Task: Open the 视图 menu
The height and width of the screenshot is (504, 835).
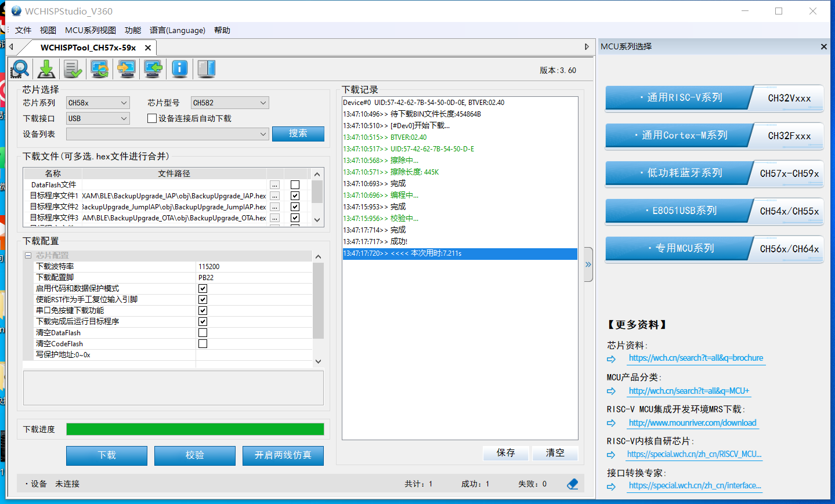Action: [48, 30]
